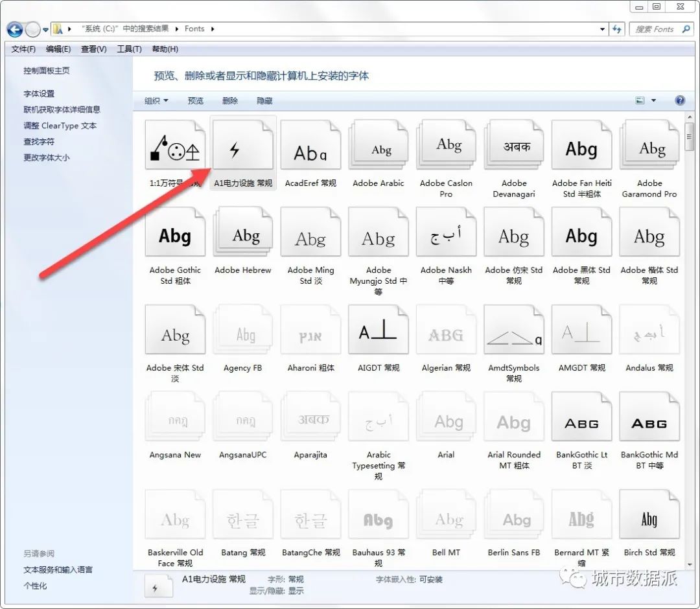The image size is (700, 609).
Task: Select the Batang 常规 font icon
Action: pyautogui.click(x=243, y=514)
